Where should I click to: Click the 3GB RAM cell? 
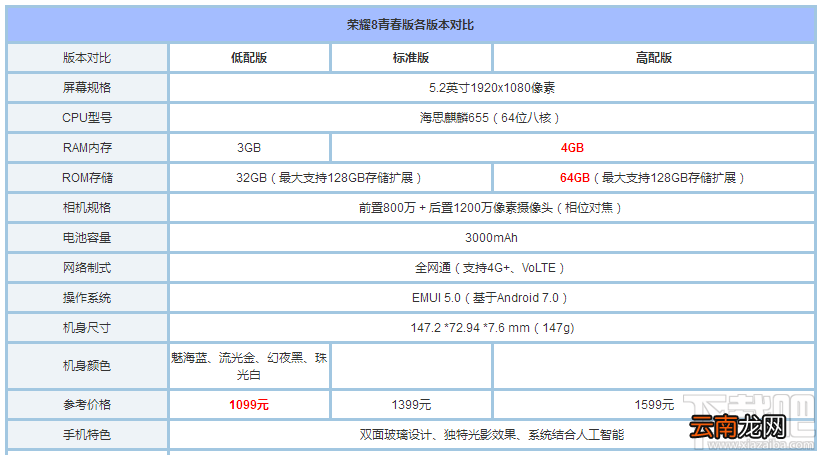point(249,147)
